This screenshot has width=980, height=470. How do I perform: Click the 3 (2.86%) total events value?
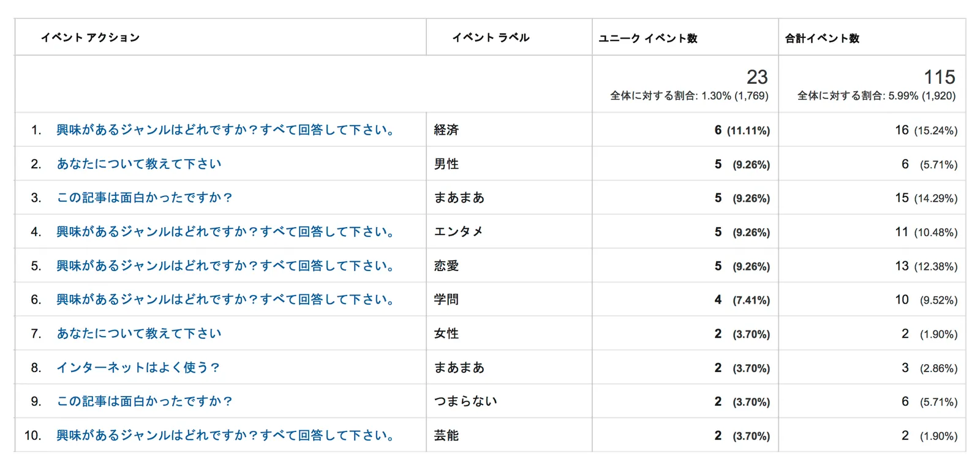[x=929, y=368]
